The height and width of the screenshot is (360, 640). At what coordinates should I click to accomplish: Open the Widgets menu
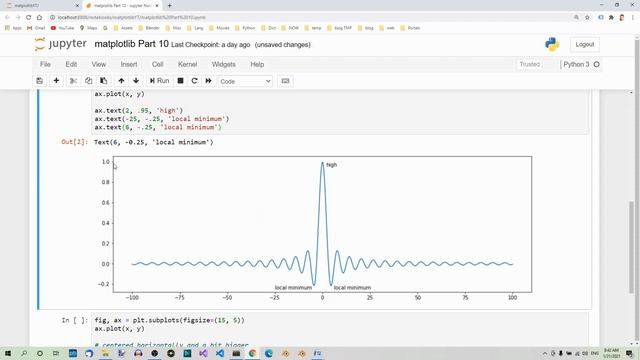point(224,64)
